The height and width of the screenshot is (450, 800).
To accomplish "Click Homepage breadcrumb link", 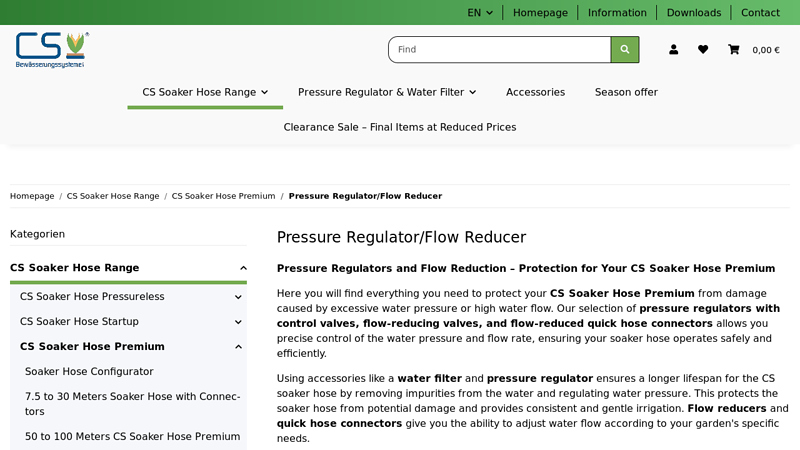I will point(32,196).
